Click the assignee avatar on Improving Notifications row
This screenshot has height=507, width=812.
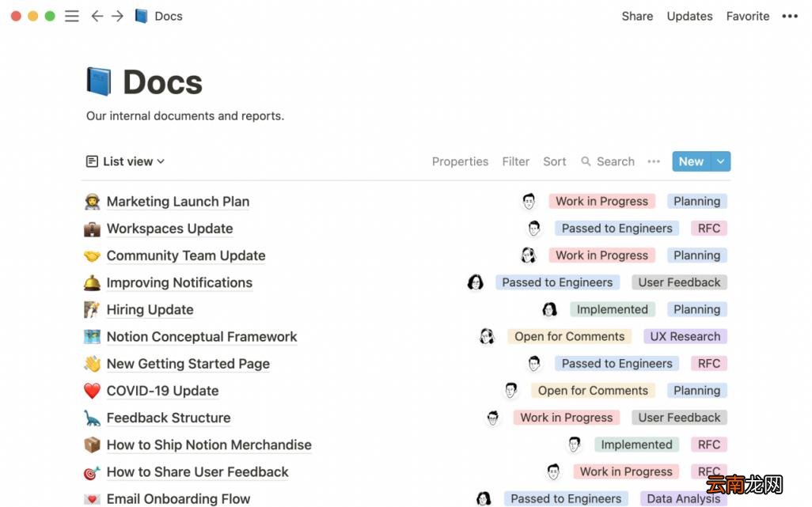click(x=476, y=282)
